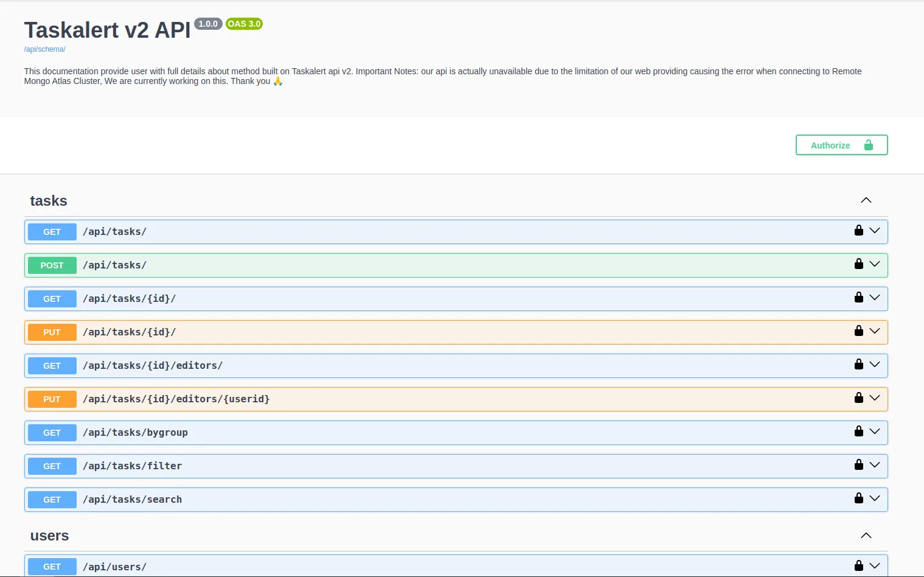
Task: Expand GET /api/tasks/{id}/ chevron
Action: pos(875,298)
